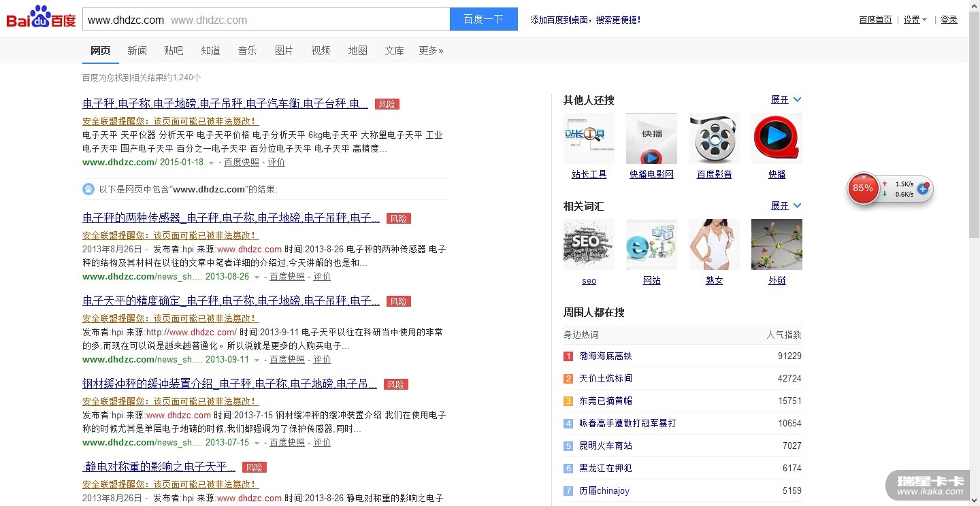Click the 快播 red player icon
The height and width of the screenshot is (506, 980).
[x=777, y=139]
